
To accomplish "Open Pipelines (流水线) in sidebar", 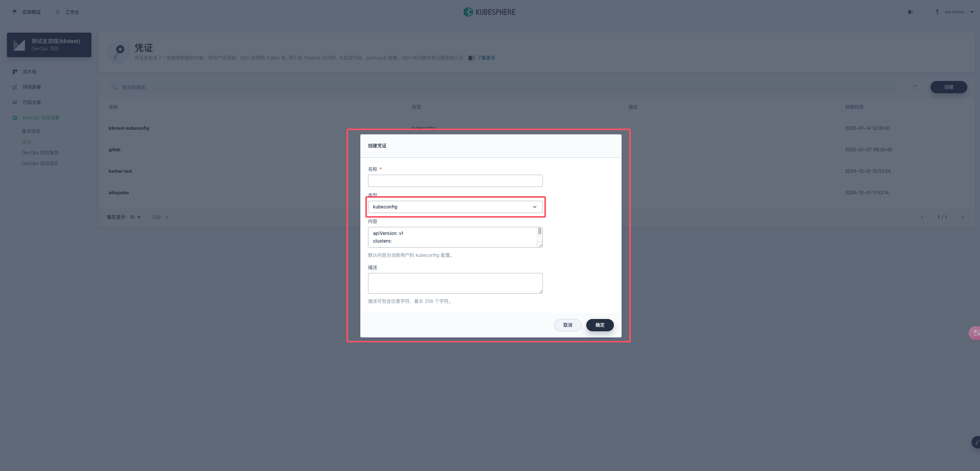I will pos(29,72).
